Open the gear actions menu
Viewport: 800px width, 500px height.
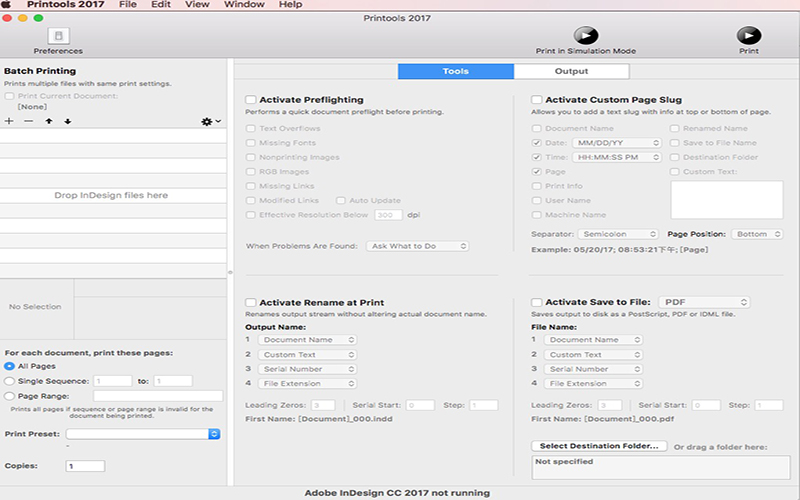coord(211,121)
